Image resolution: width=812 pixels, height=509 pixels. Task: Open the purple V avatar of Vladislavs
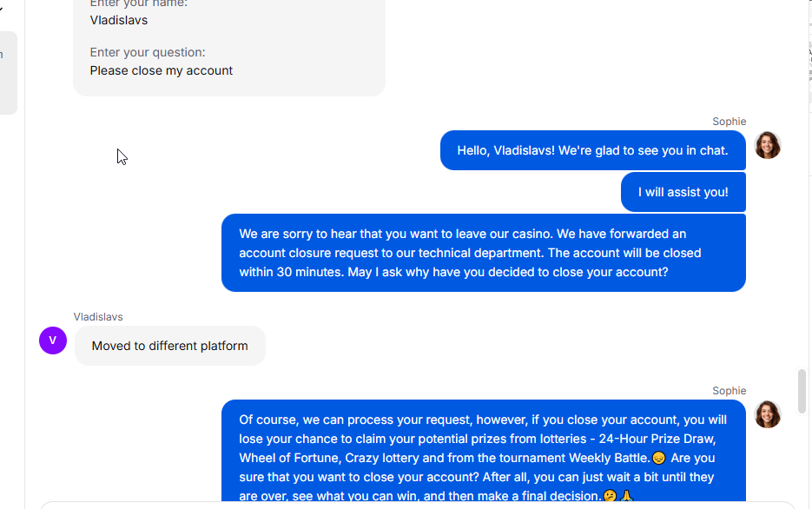[x=53, y=340]
